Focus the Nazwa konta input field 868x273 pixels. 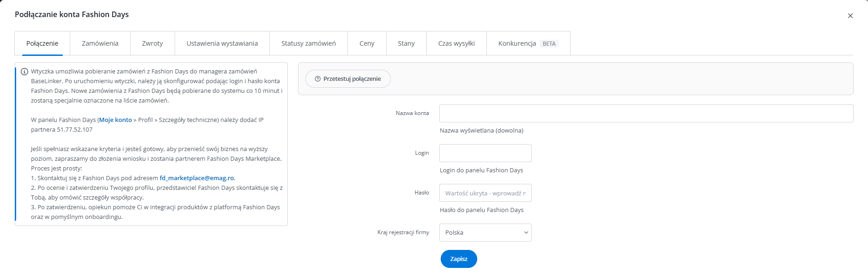coord(646,114)
